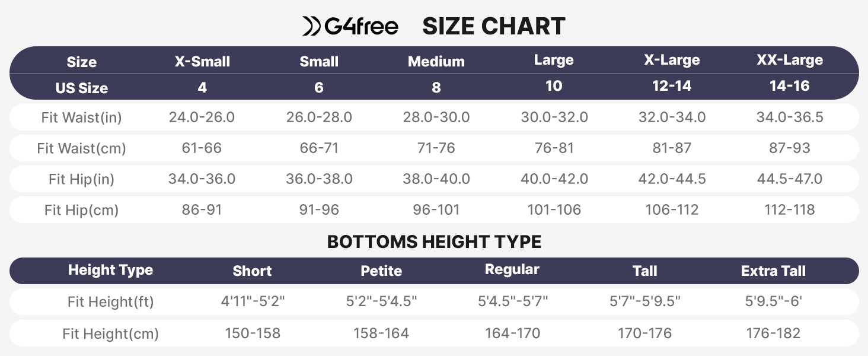Click US Size 12-14 cell
The image size is (868, 356).
[x=672, y=86]
